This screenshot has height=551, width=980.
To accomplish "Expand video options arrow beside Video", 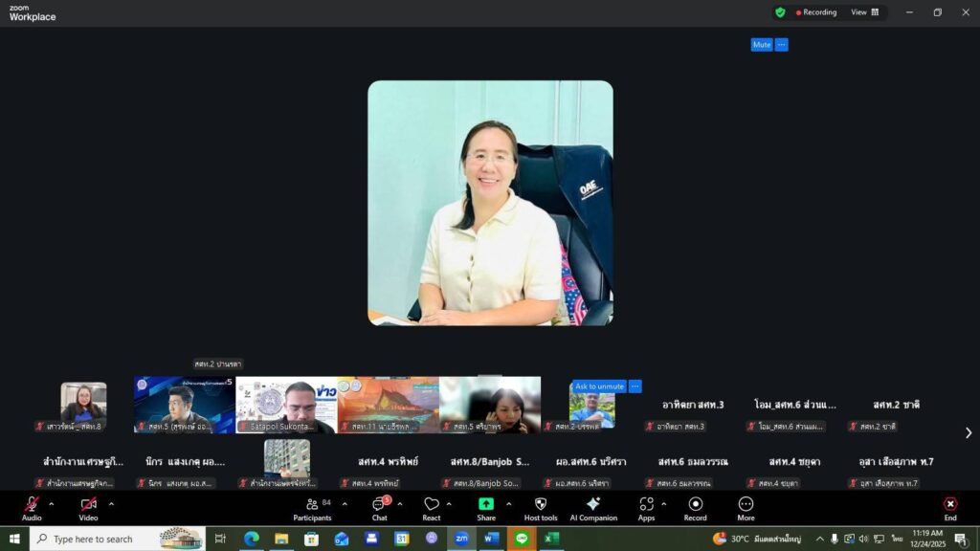I will click(111, 504).
